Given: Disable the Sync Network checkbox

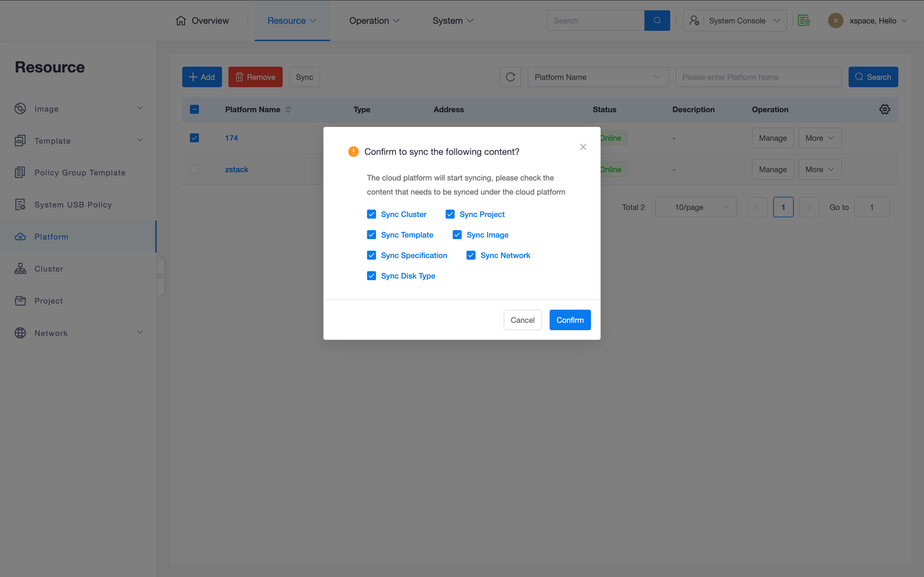Looking at the screenshot, I should point(471,255).
